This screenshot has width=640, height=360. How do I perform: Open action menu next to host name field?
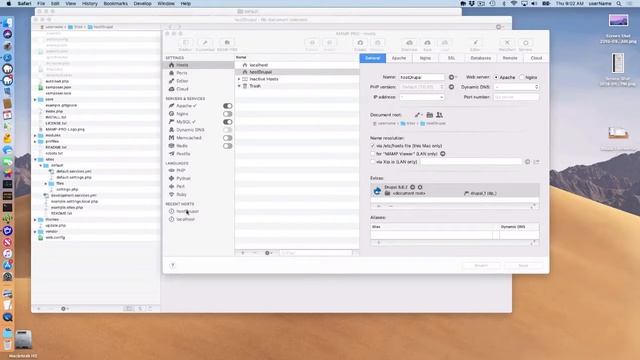[452, 77]
